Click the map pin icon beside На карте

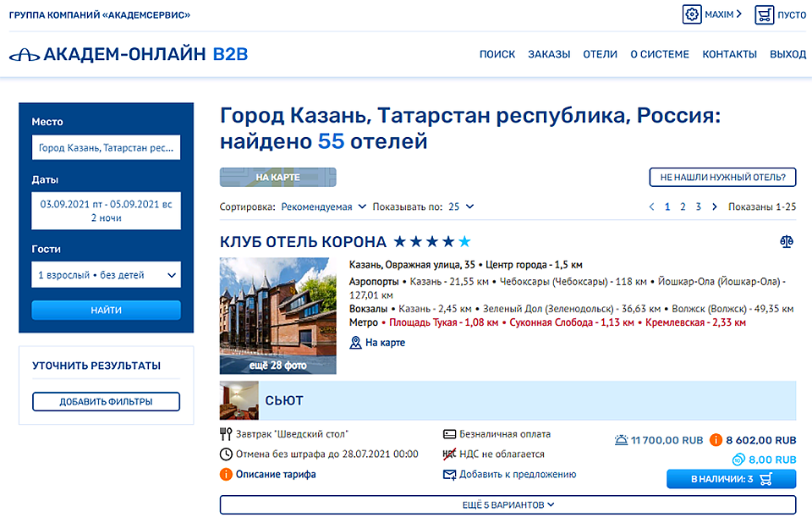click(355, 343)
